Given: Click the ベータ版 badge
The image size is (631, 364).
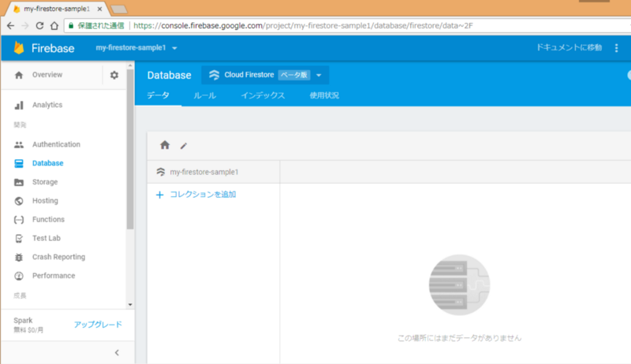Looking at the screenshot, I should tap(294, 75).
